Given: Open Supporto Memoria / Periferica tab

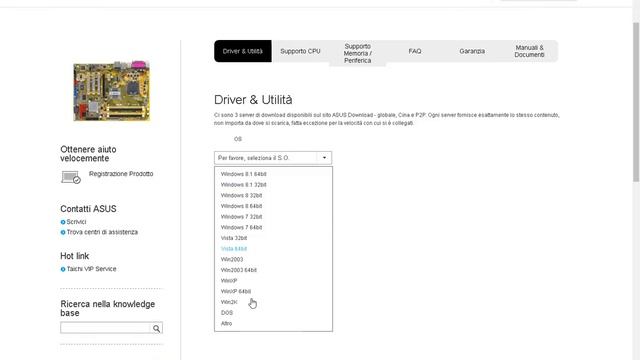Looking at the screenshot, I should coord(358,53).
